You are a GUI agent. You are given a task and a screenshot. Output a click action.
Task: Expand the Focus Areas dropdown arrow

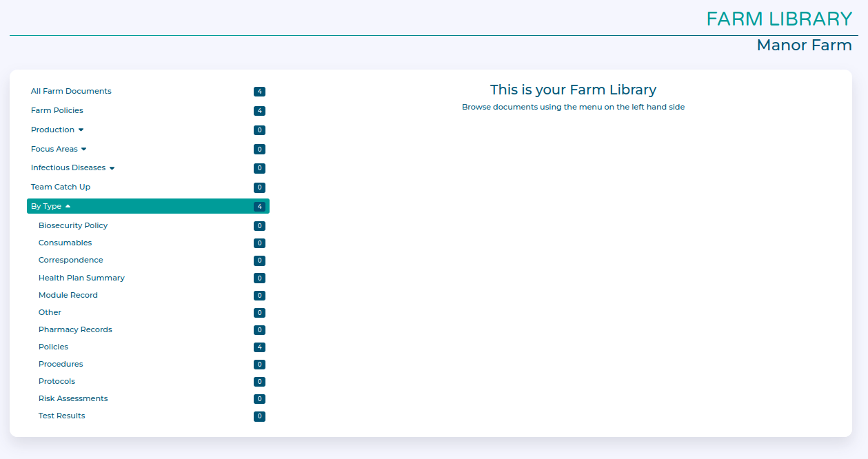tap(83, 149)
